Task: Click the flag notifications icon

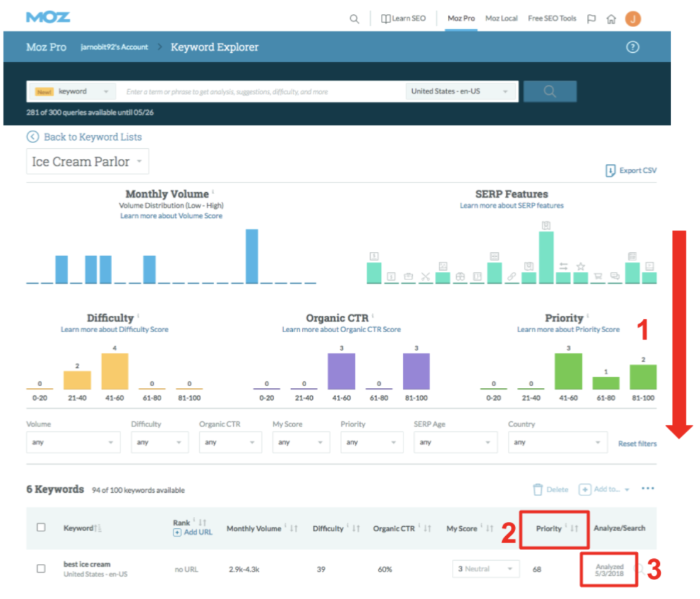Action: click(591, 19)
